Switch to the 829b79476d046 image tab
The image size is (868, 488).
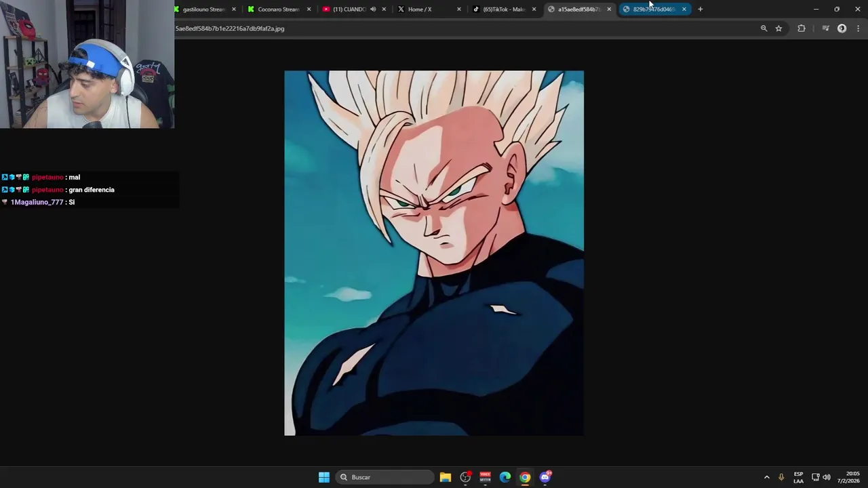tap(653, 9)
